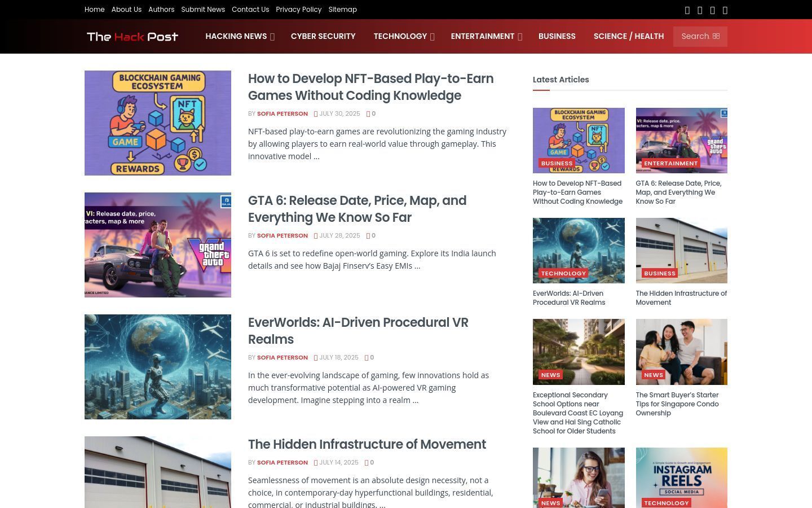Click Sofia Peterson author on GTA 6 article
The image size is (812, 508).
coord(283,236)
